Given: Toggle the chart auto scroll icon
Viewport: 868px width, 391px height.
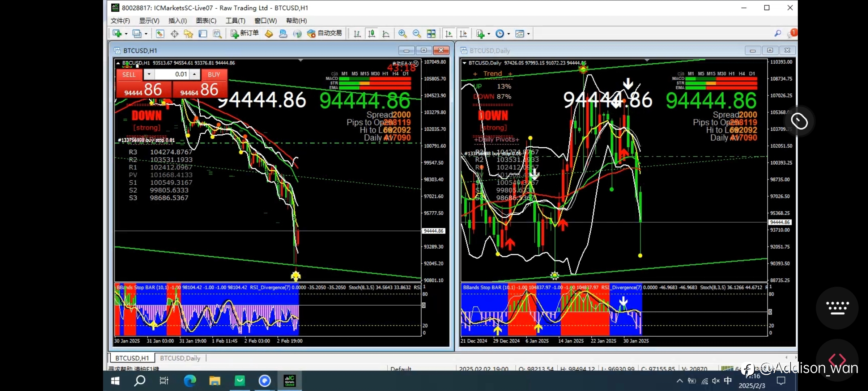Looking at the screenshot, I should pos(449,34).
